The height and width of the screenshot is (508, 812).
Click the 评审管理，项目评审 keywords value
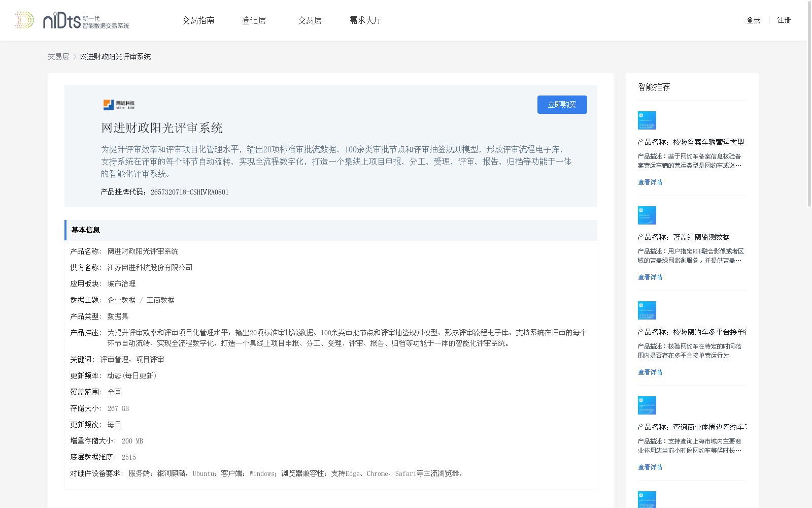(x=132, y=360)
